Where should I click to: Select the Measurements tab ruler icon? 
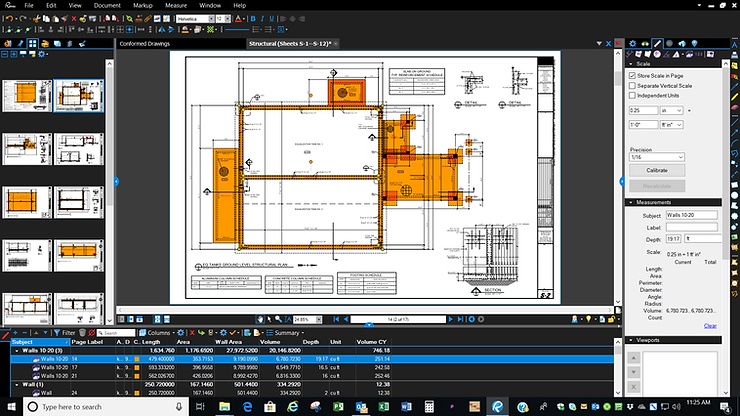click(657, 43)
